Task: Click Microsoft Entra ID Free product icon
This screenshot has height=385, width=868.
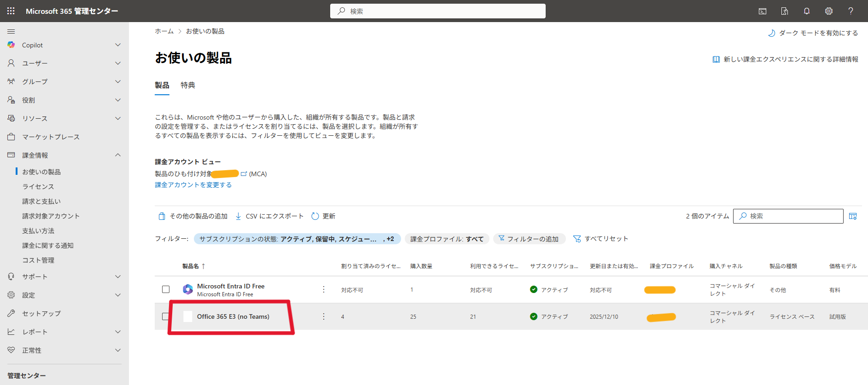Action: [x=188, y=289]
